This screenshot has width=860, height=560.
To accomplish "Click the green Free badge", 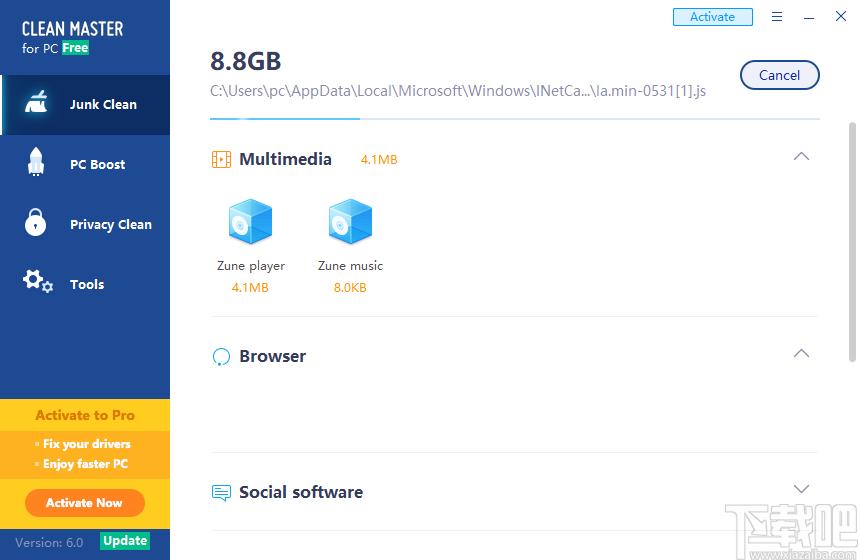I will (75, 48).
